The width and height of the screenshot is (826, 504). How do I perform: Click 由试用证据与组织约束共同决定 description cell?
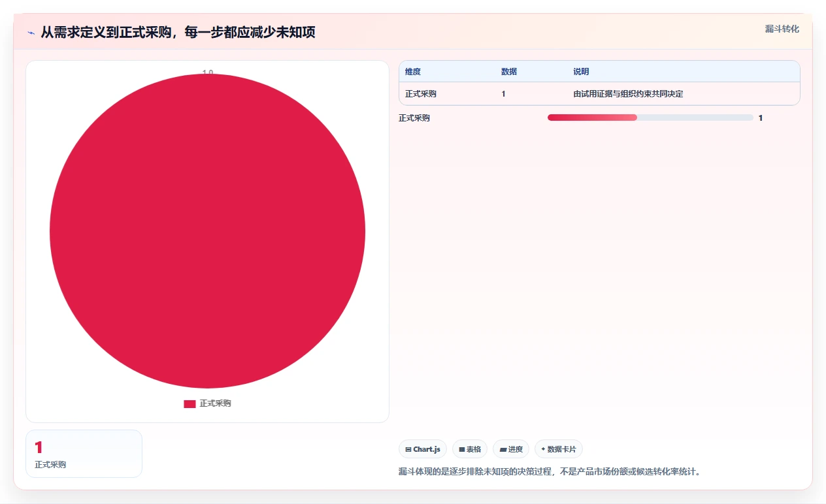tap(628, 94)
